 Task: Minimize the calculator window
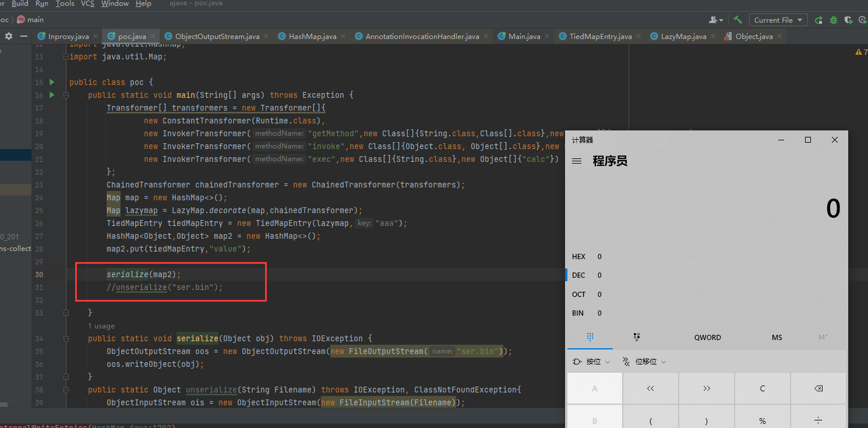[x=781, y=140]
